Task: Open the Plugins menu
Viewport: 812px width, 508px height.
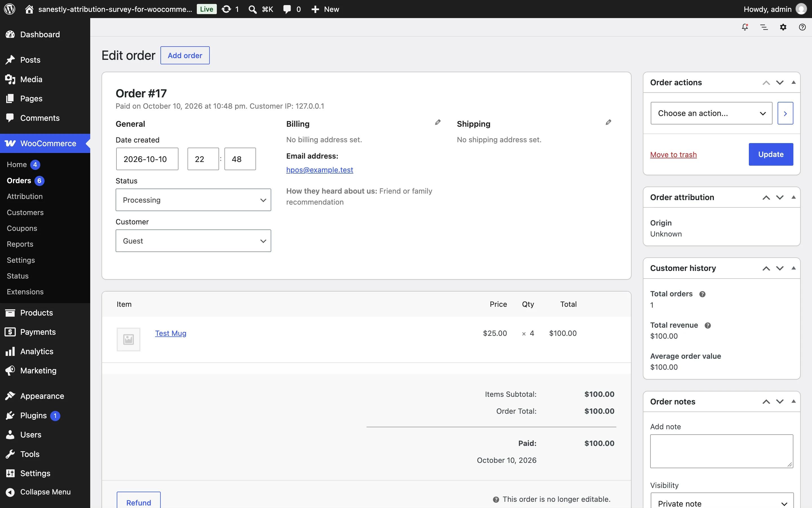Action: click(x=45, y=416)
